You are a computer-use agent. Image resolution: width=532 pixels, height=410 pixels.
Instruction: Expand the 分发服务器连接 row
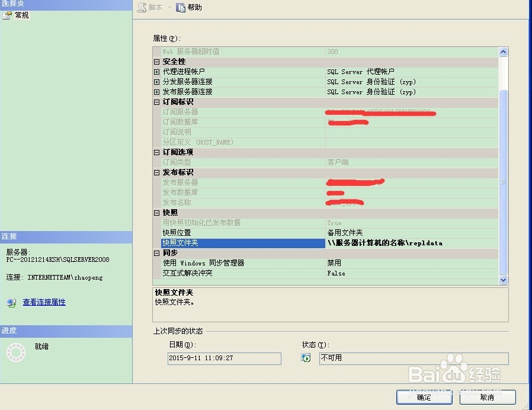(x=156, y=82)
